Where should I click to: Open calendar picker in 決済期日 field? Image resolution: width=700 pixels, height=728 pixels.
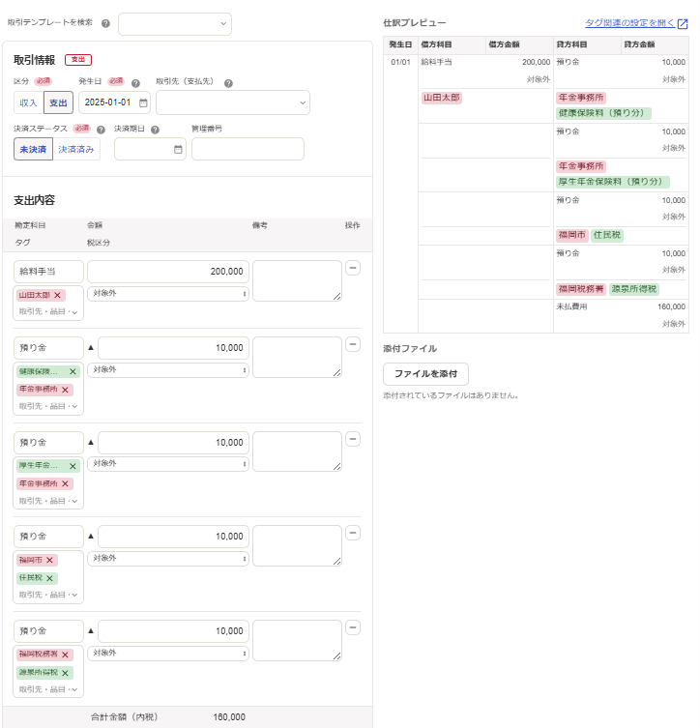click(178, 149)
